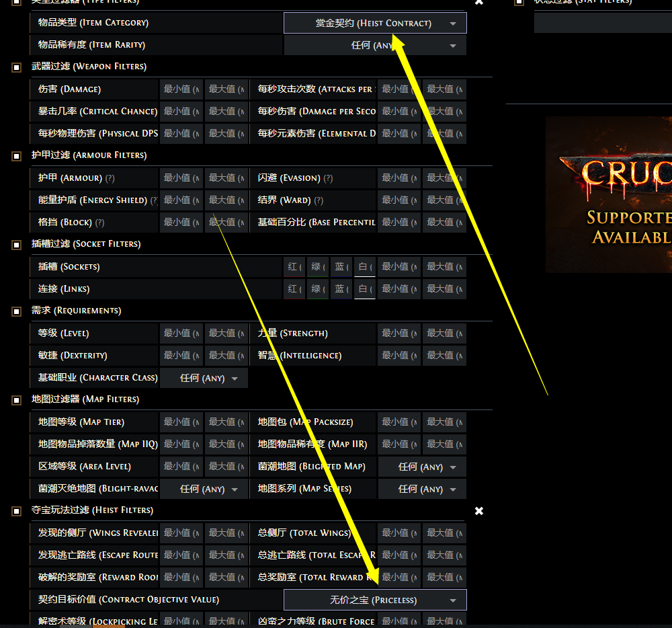Show help tooltip for Block (?)
Viewport: 672px width, 628px height.
pyautogui.click(x=99, y=223)
